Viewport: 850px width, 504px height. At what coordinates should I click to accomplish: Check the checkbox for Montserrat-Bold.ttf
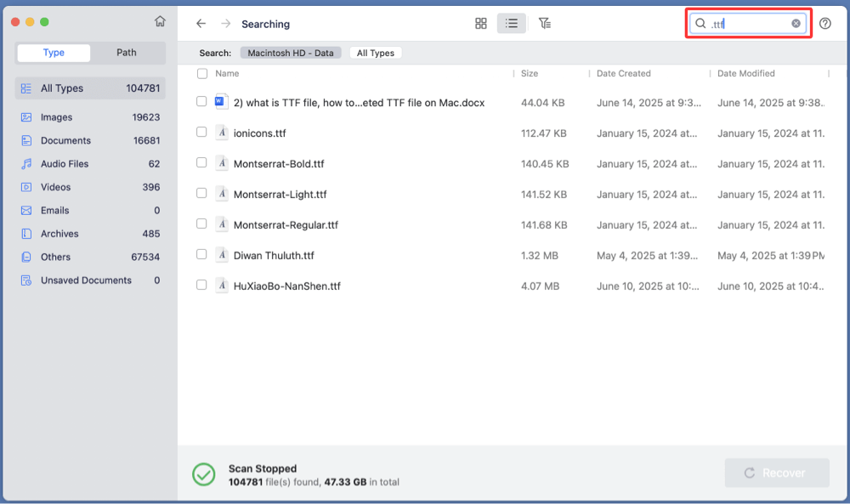(x=201, y=163)
